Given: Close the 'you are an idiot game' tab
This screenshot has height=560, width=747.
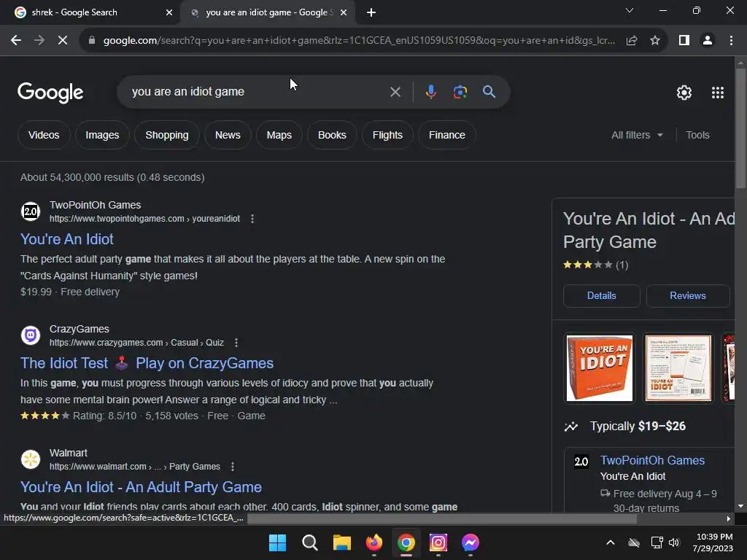Looking at the screenshot, I should 344,12.
